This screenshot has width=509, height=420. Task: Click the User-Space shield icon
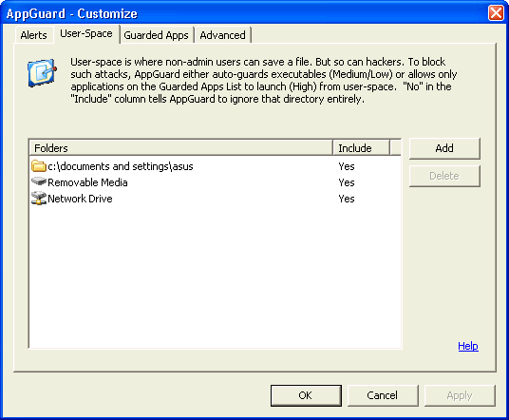(42, 73)
